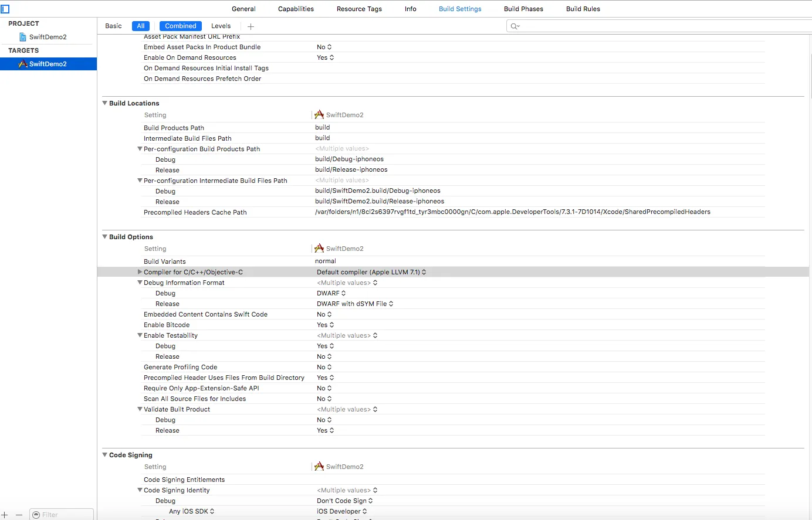Click the SwiftDemo2 project file icon
The width and height of the screenshot is (812, 520).
click(23, 37)
